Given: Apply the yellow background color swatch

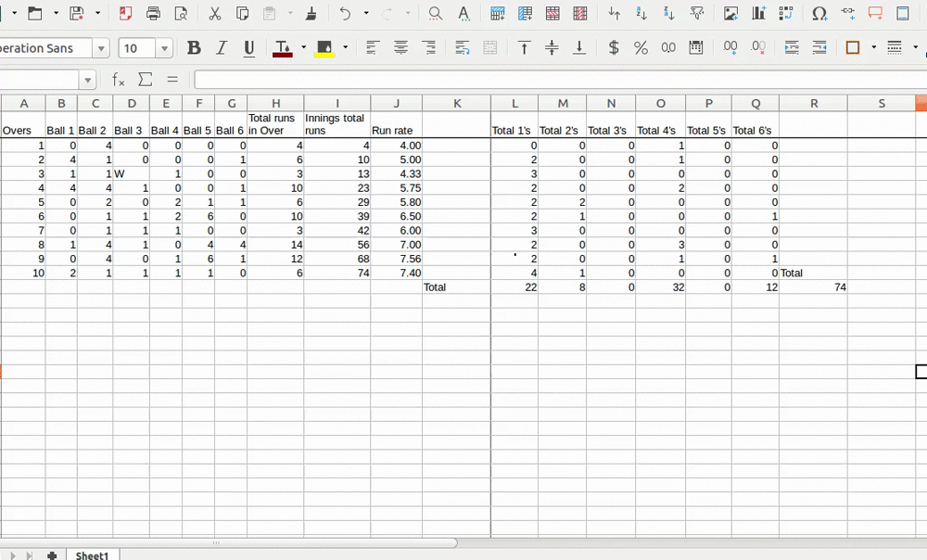Looking at the screenshot, I should pyautogui.click(x=324, y=48).
